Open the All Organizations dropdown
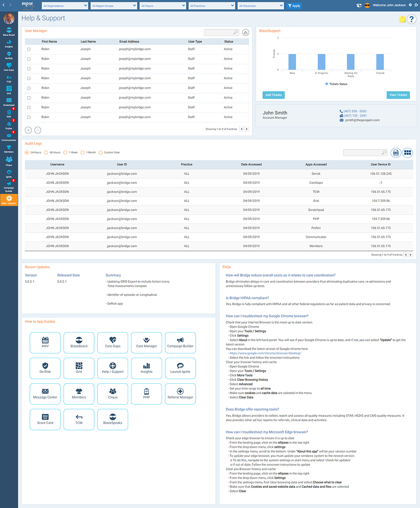Screen dimensions: 420x508 [65, 6]
